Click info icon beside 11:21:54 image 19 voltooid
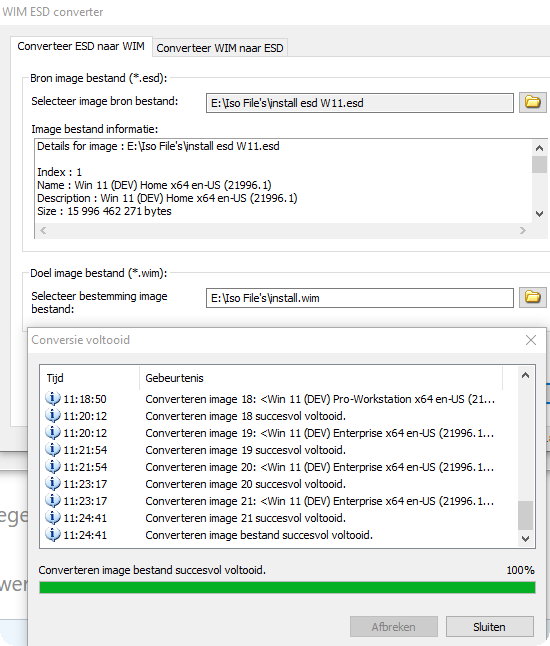The height and width of the screenshot is (646, 550). (x=52, y=449)
